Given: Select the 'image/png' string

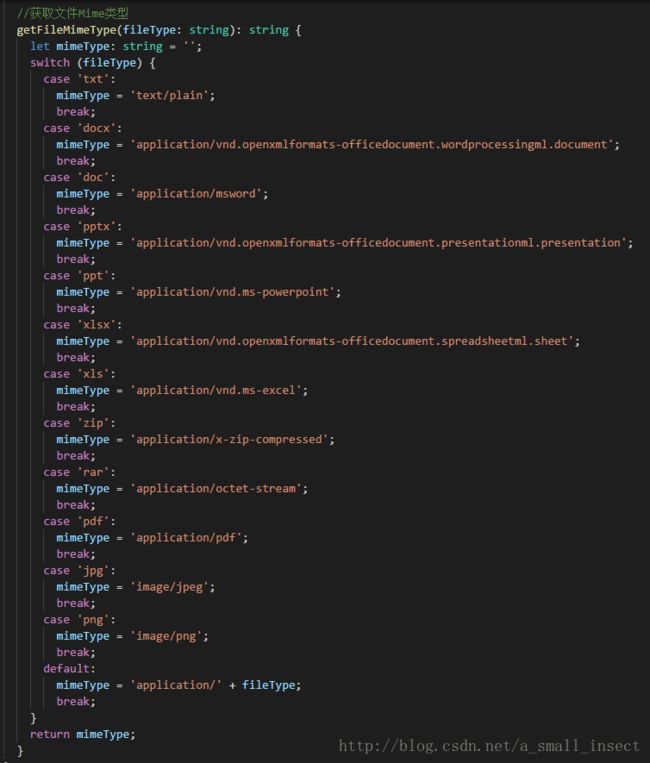Looking at the screenshot, I should [166, 636].
